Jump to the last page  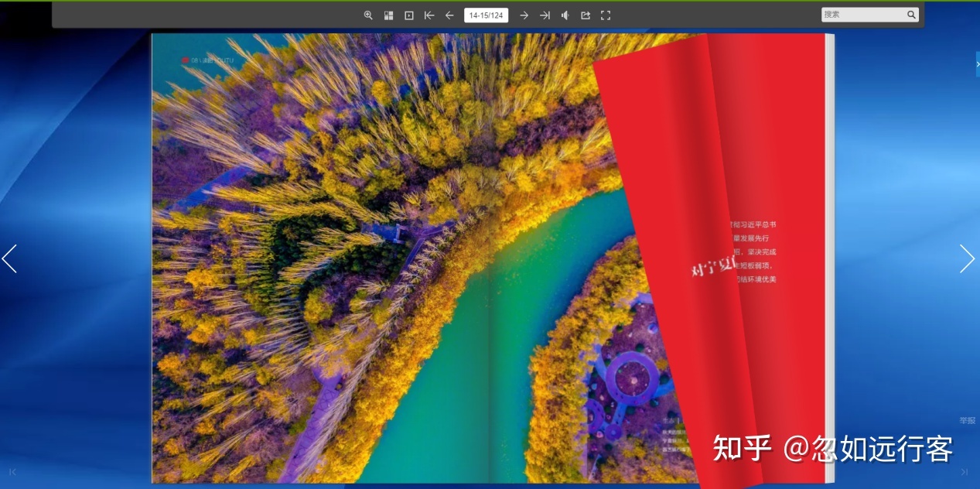(x=545, y=15)
